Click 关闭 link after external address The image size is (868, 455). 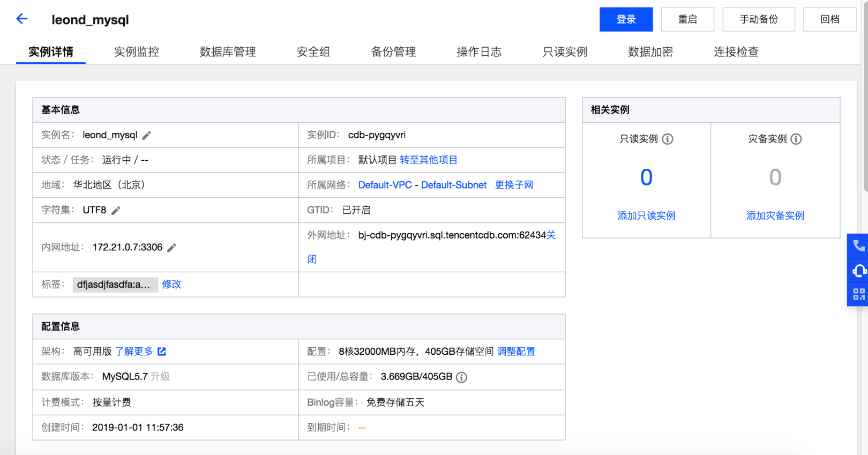tap(551, 235)
